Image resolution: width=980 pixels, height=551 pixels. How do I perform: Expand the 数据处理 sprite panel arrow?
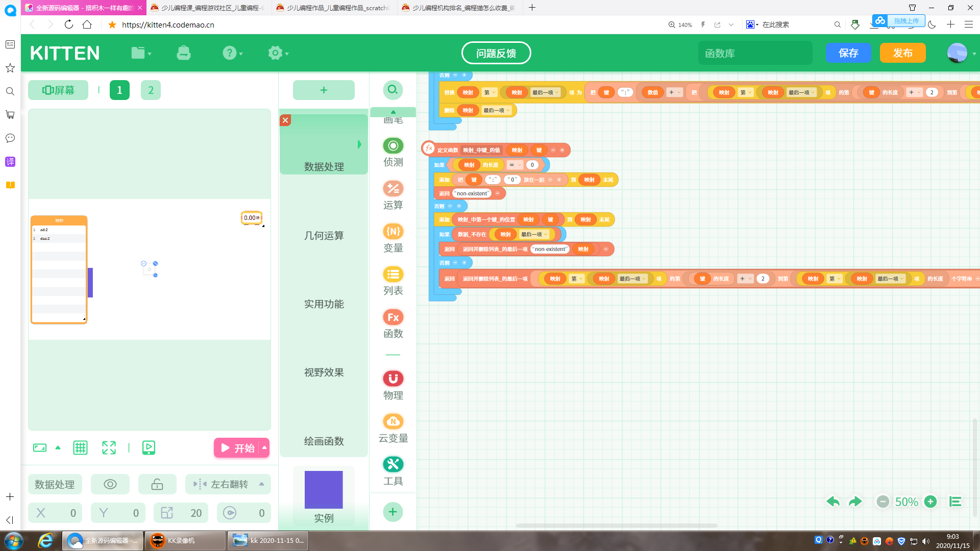pyautogui.click(x=359, y=144)
